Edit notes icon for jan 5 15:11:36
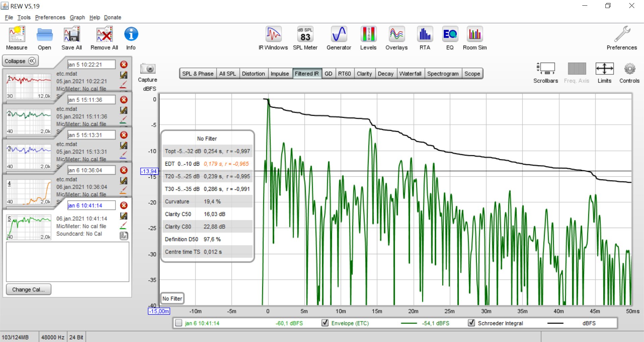Screen dimensions: 644x342 (x=124, y=110)
